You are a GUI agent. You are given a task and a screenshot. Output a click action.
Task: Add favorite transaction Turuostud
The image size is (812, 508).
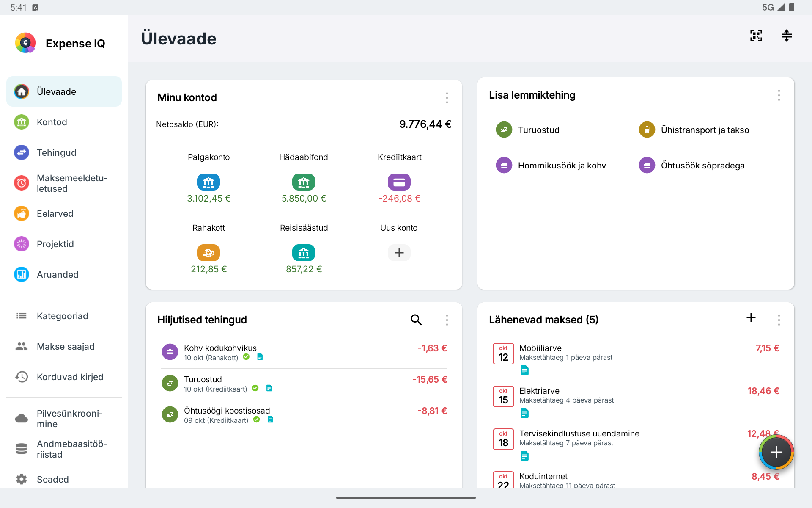(528, 130)
